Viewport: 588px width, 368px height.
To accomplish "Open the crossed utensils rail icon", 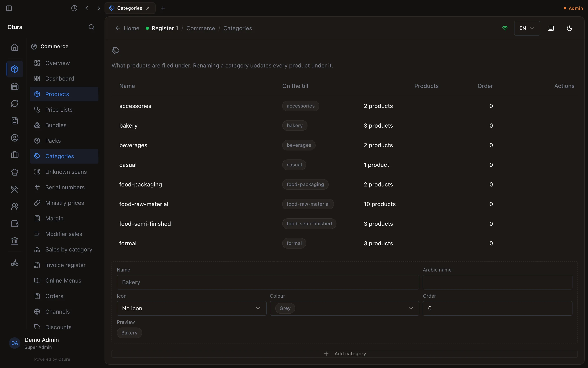I will (15, 189).
